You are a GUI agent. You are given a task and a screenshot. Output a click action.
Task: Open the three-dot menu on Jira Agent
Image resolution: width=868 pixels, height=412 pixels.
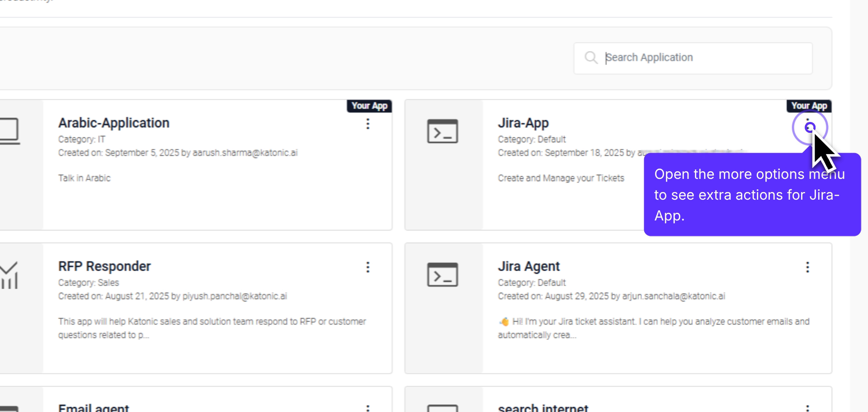(807, 267)
